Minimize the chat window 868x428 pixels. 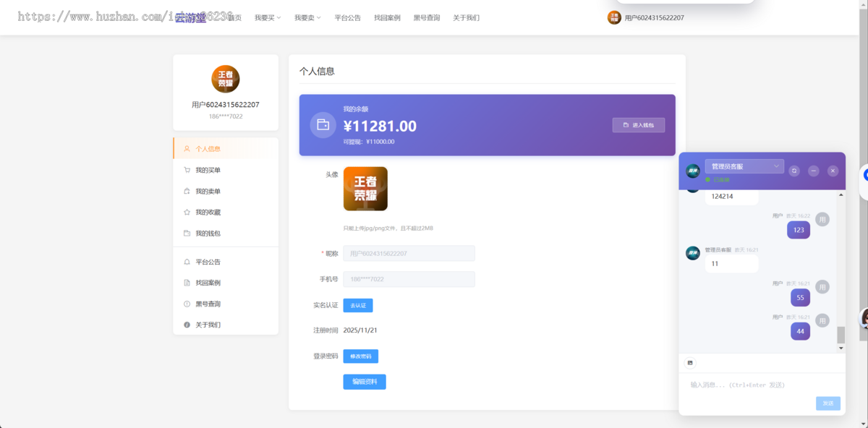tap(814, 171)
